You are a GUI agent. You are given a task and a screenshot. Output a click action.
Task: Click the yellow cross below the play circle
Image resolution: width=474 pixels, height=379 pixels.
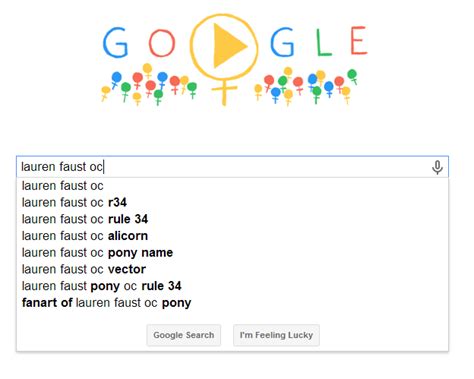click(x=224, y=92)
